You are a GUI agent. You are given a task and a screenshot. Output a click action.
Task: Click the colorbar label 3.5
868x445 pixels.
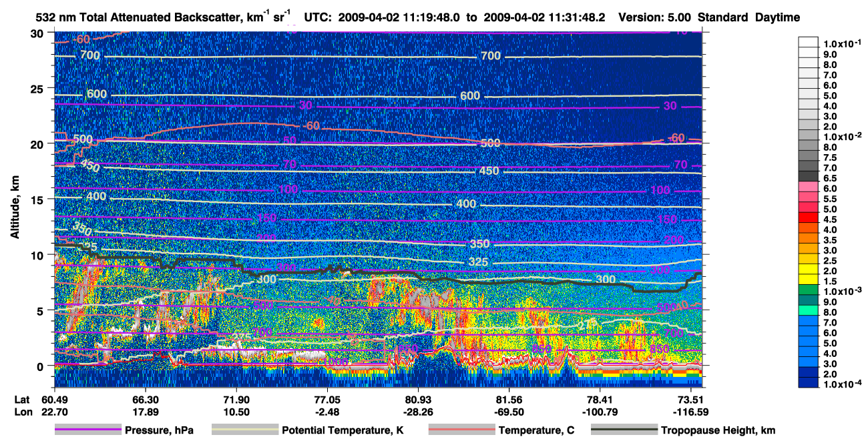click(x=831, y=240)
